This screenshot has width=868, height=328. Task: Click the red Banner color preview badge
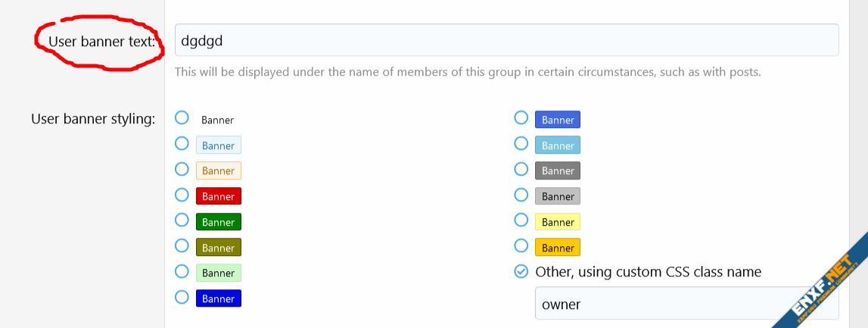pyautogui.click(x=218, y=196)
